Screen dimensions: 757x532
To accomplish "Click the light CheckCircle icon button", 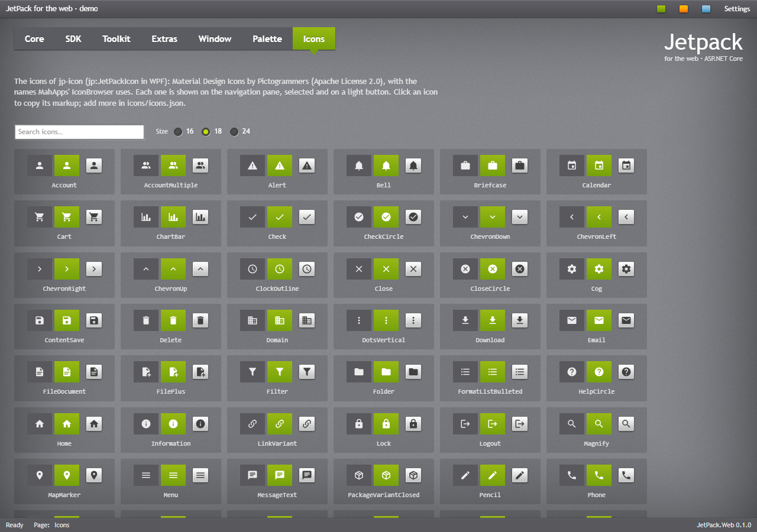I will pos(413,217).
